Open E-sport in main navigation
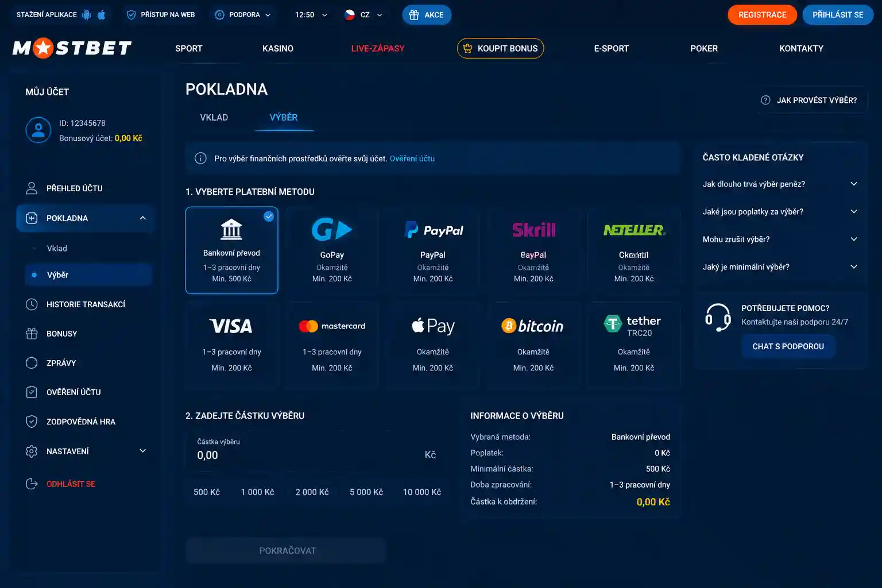 (612, 49)
